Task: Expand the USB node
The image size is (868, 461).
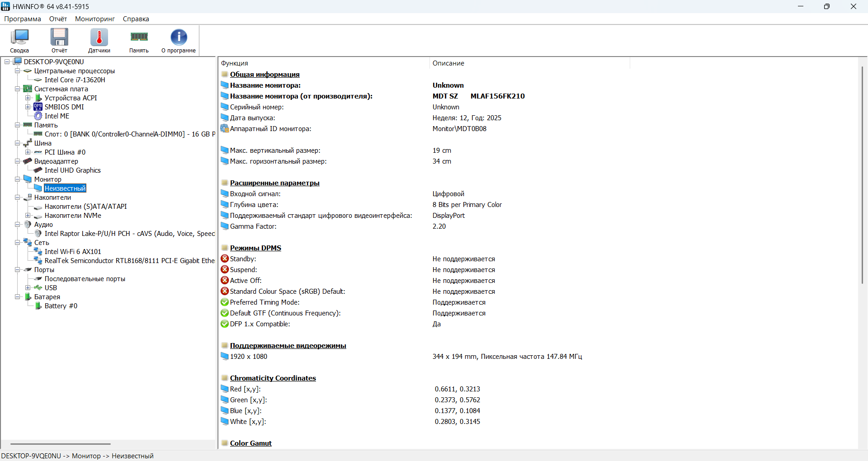Action: pyautogui.click(x=28, y=288)
